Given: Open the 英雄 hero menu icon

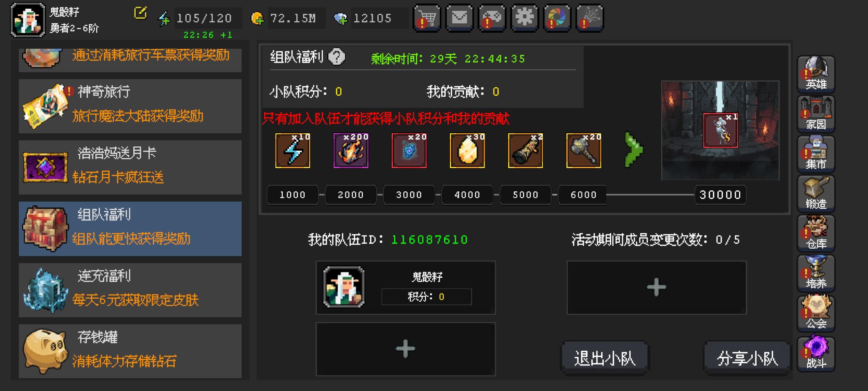Looking at the screenshot, I should [x=816, y=73].
